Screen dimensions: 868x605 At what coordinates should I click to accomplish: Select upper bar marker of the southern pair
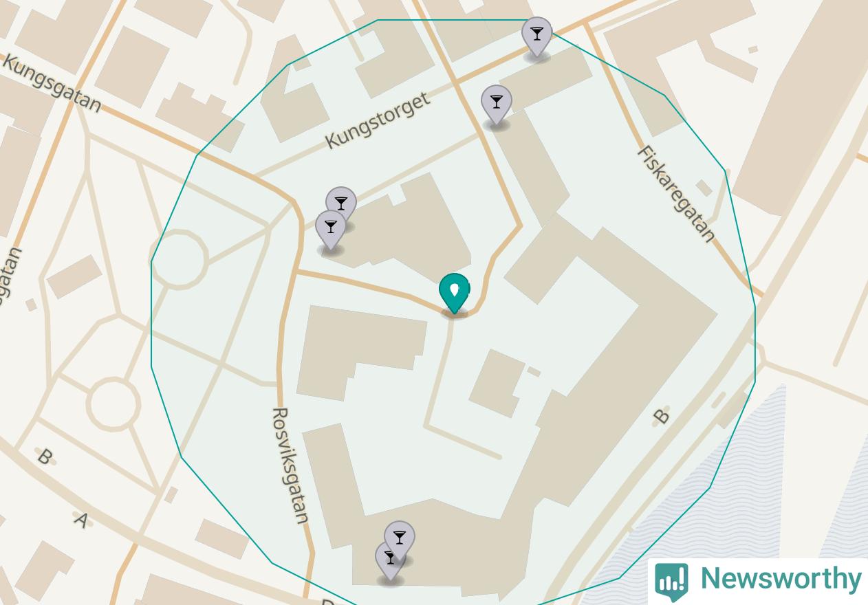(400, 541)
